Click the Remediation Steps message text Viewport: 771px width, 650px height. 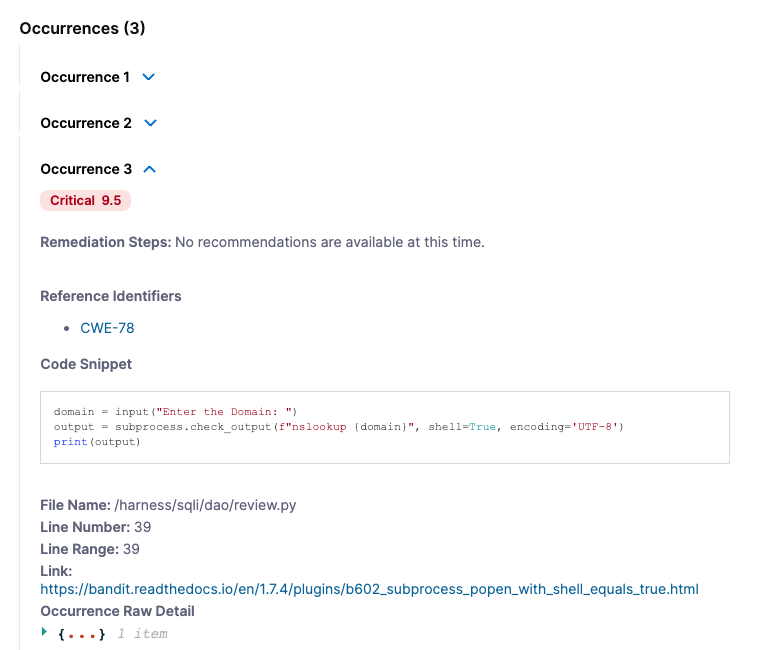click(329, 242)
